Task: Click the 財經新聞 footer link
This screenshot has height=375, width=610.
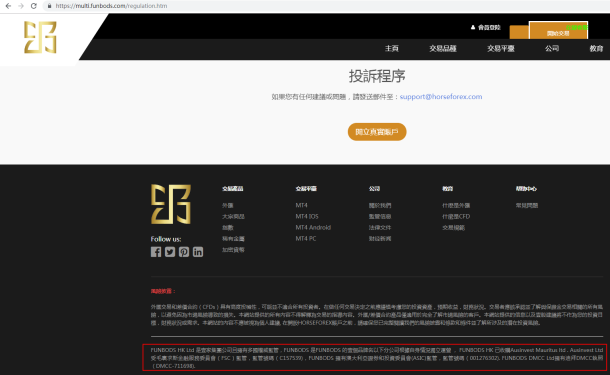Action: click(x=380, y=239)
